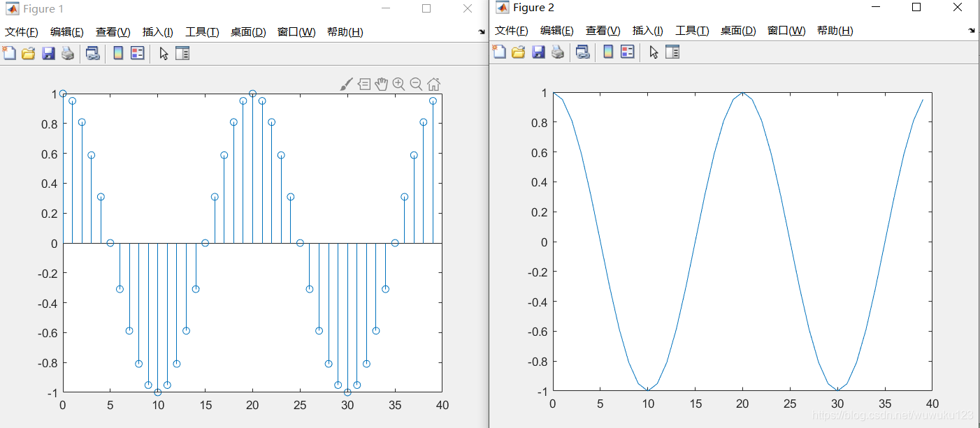Click New Figure icon in Figure 1 toolbar

9,53
